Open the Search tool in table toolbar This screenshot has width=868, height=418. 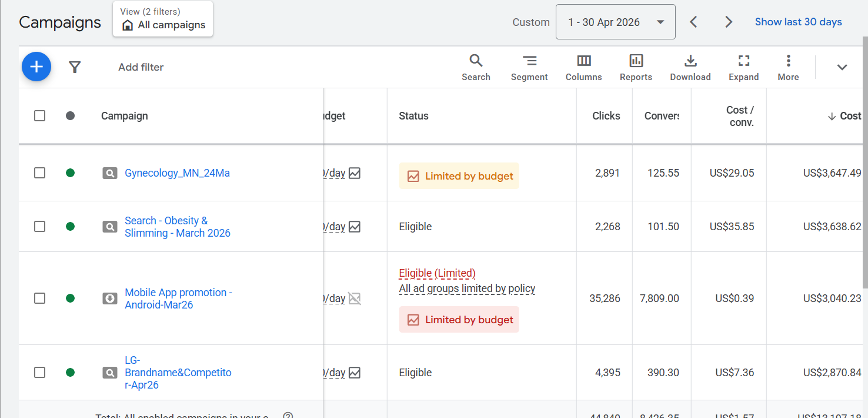[476, 68]
